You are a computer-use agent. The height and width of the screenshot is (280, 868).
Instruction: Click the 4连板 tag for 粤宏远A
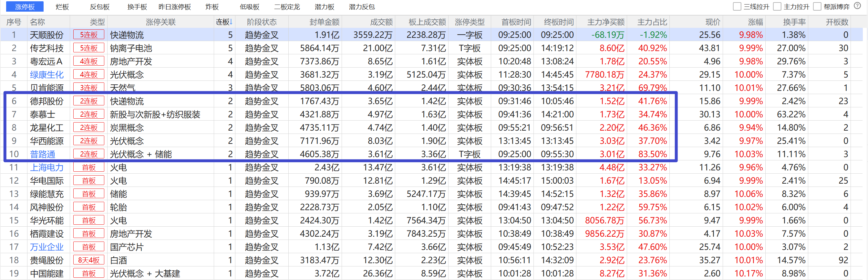click(x=88, y=61)
